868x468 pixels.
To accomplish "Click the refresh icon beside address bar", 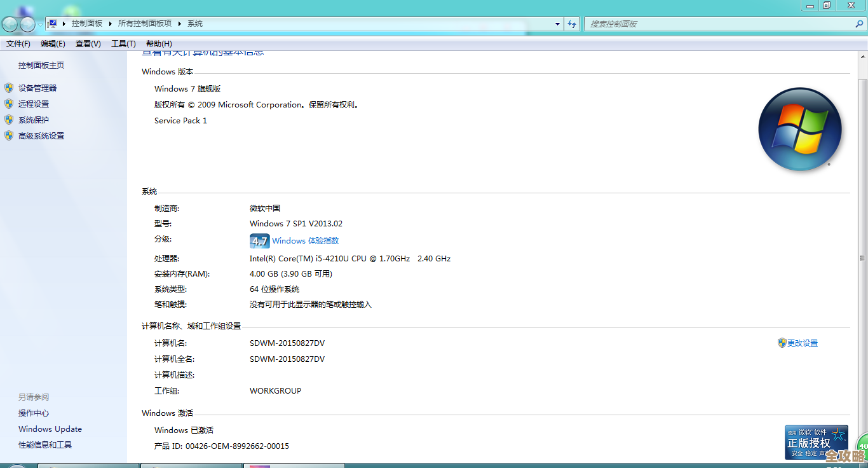I will (x=572, y=24).
